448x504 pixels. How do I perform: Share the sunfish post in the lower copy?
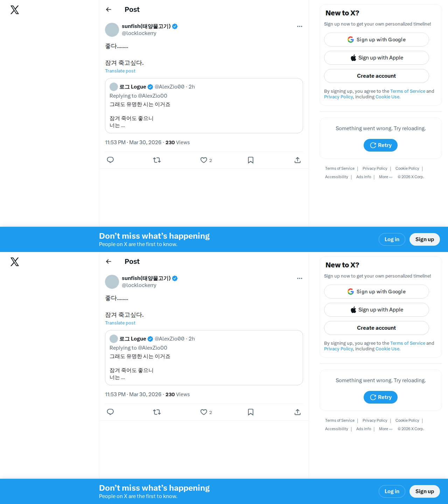(297, 412)
